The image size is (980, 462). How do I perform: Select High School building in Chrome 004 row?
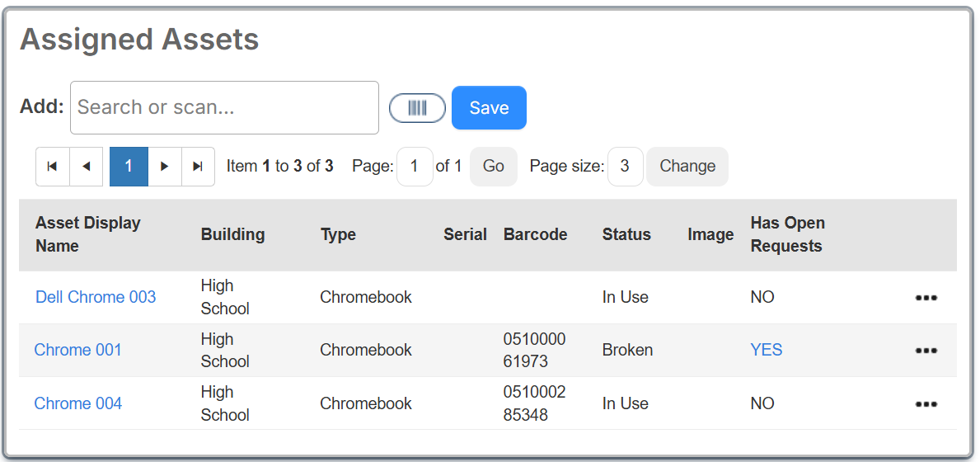225,403
